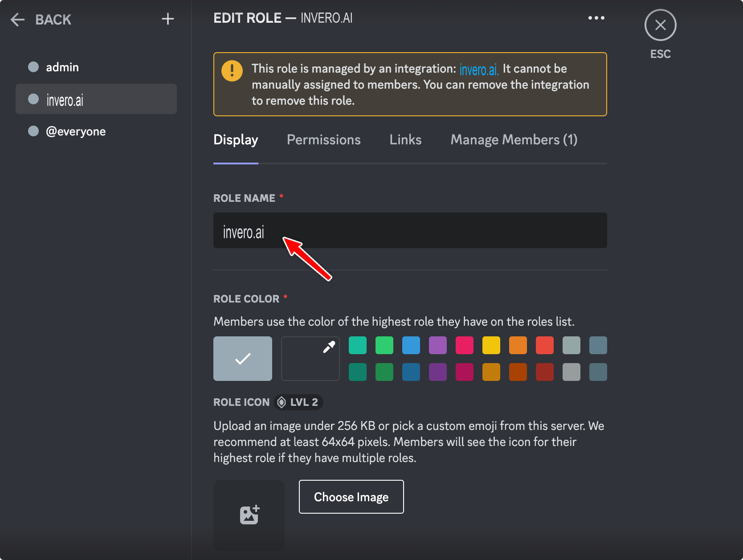
Task: Open the Links tab
Action: tap(405, 140)
